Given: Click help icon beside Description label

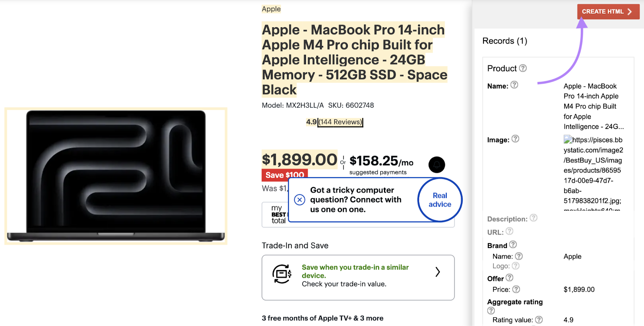Looking at the screenshot, I should coord(533,218).
